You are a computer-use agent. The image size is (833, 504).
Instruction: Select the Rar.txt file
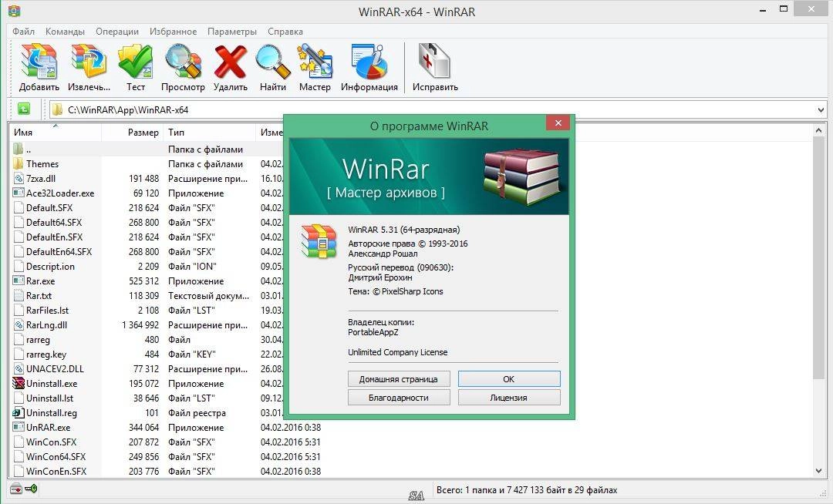tap(39, 295)
